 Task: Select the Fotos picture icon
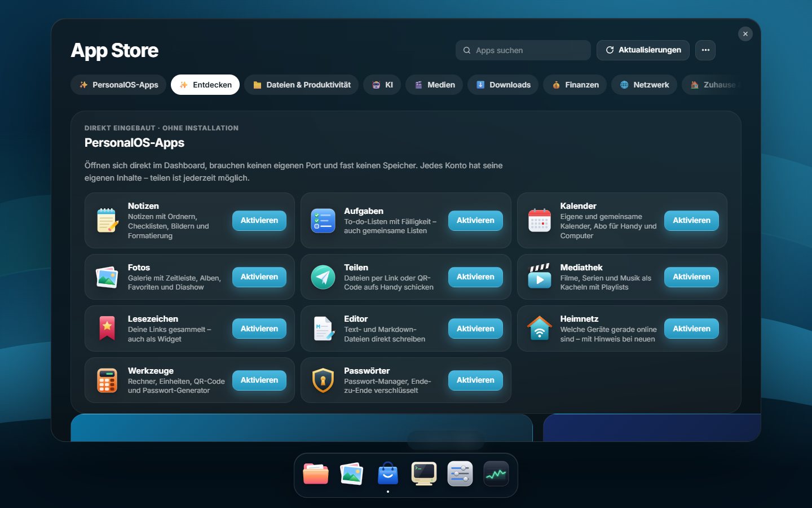point(107,277)
